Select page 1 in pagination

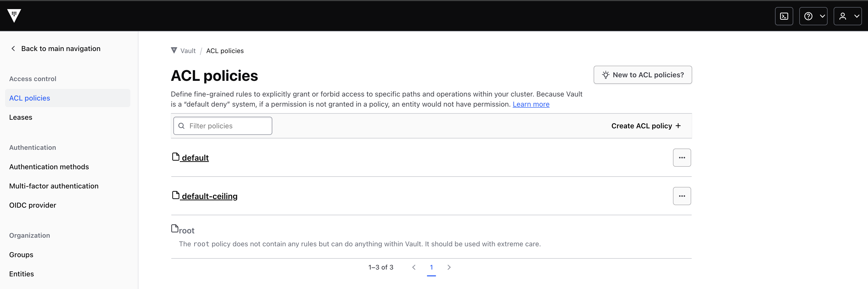[x=431, y=268]
